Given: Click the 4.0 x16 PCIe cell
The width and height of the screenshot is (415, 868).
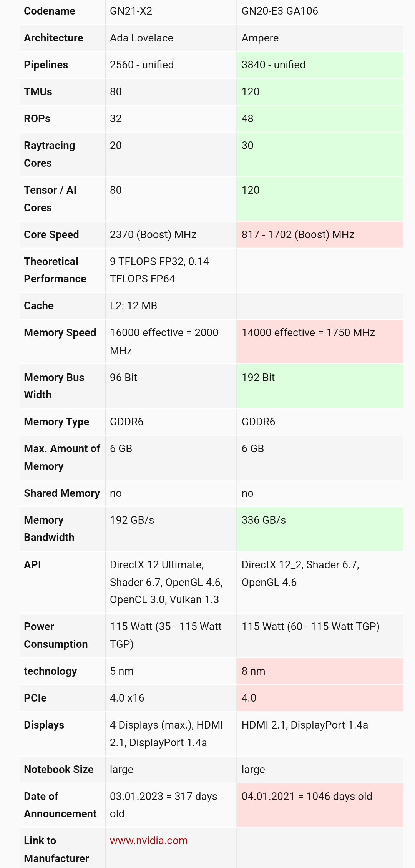Looking at the screenshot, I should 127,698.
